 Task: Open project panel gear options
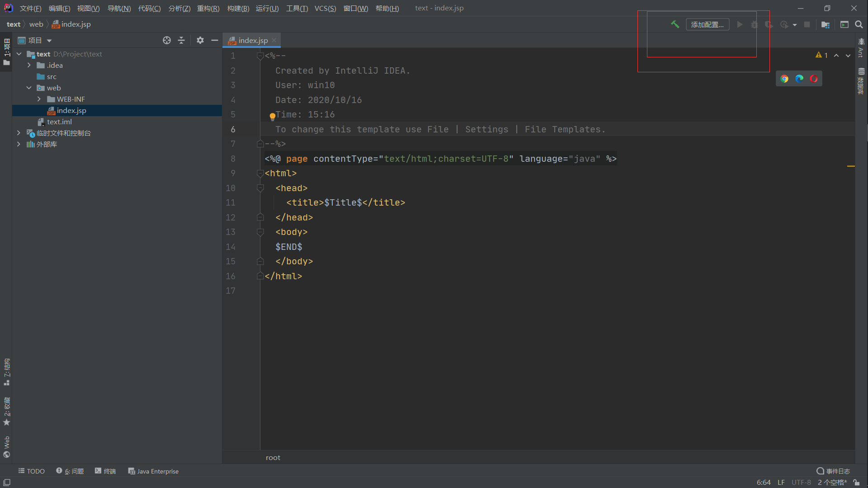(x=200, y=40)
